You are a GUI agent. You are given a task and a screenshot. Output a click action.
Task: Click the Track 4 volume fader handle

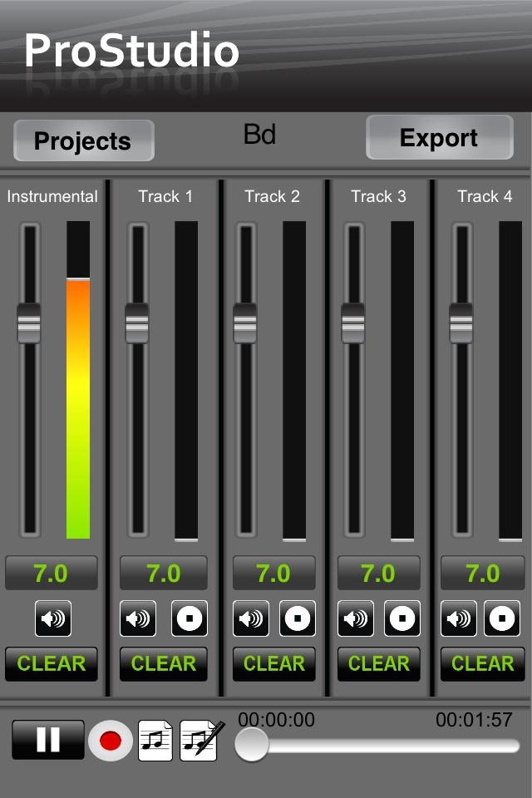[x=461, y=323]
